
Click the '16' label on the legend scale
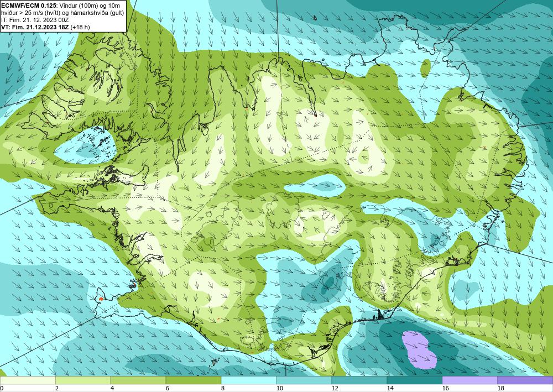click(445, 388)
